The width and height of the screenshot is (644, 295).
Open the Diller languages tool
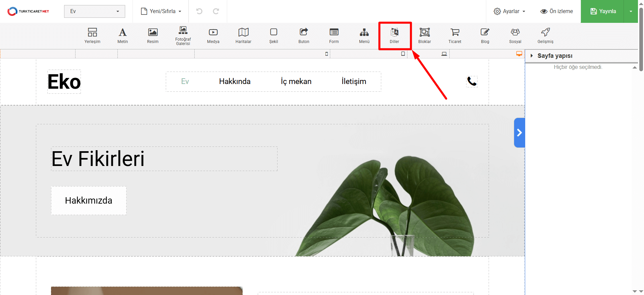[x=394, y=36]
